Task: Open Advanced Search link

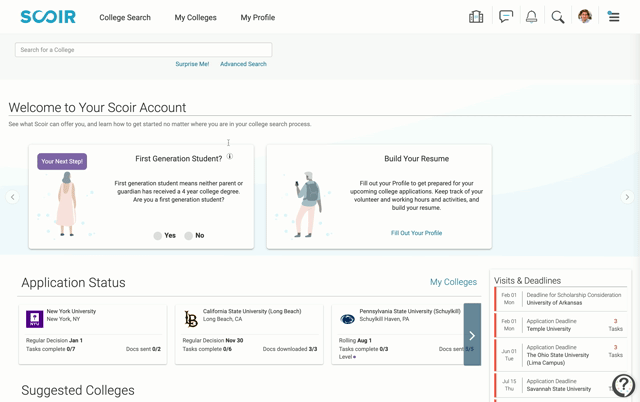Action: [x=243, y=64]
